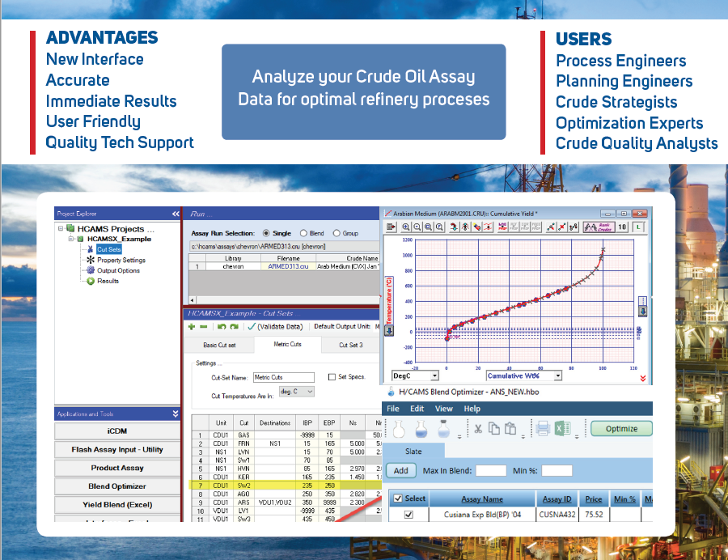Collapse the Project Explorer panel
Screen dimensions: 728x560
177,213
